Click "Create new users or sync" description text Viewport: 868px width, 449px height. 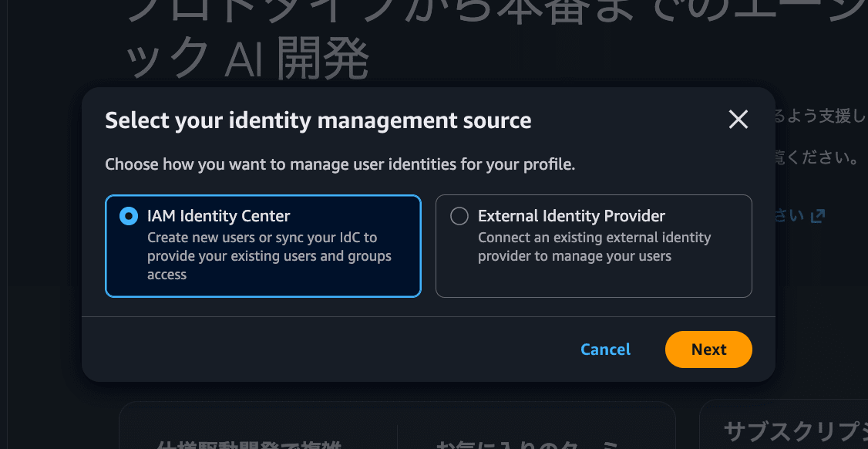pos(269,256)
